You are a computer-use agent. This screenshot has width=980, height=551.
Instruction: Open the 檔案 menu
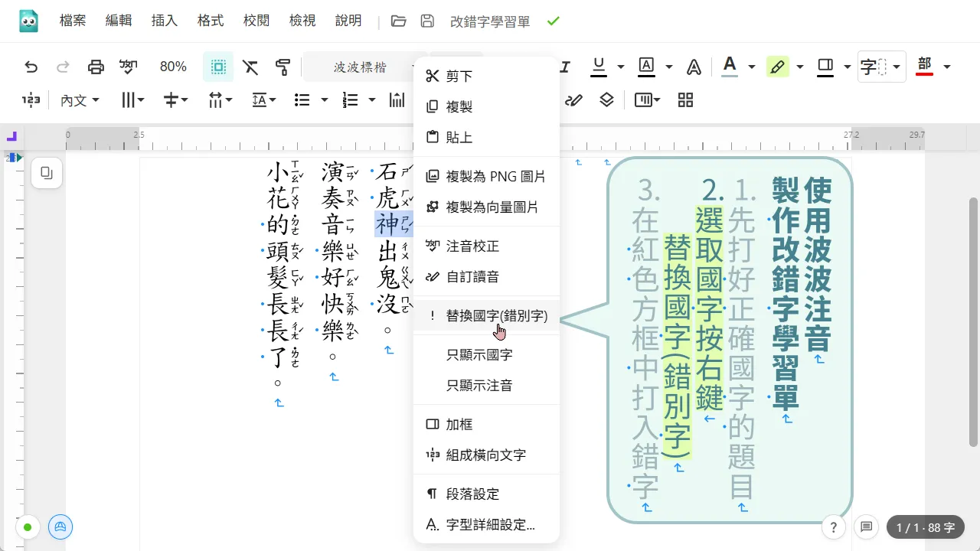pos(73,21)
